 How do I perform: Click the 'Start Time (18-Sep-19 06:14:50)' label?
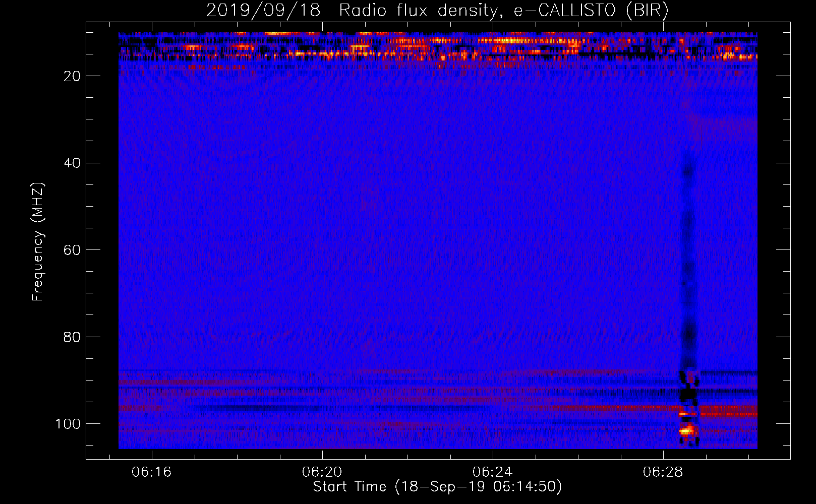click(437, 487)
